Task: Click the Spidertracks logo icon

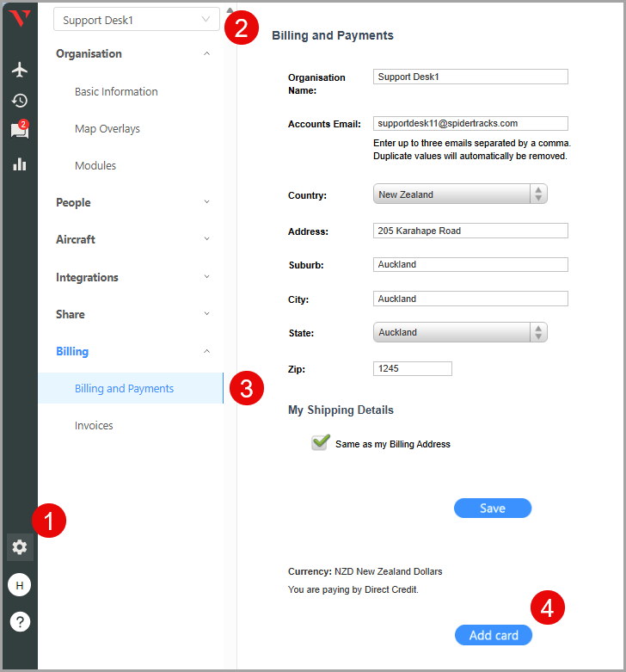Action: (19, 19)
